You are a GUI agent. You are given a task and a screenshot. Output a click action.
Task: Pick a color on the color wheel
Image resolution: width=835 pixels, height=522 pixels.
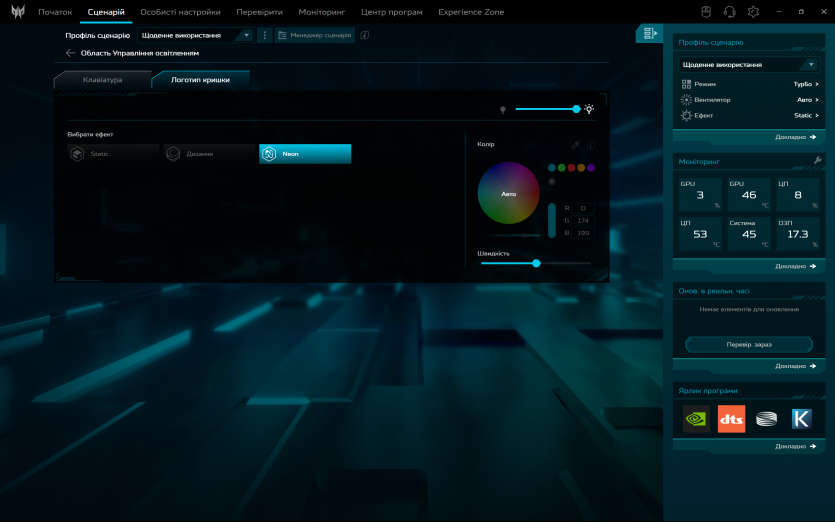click(508, 193)
